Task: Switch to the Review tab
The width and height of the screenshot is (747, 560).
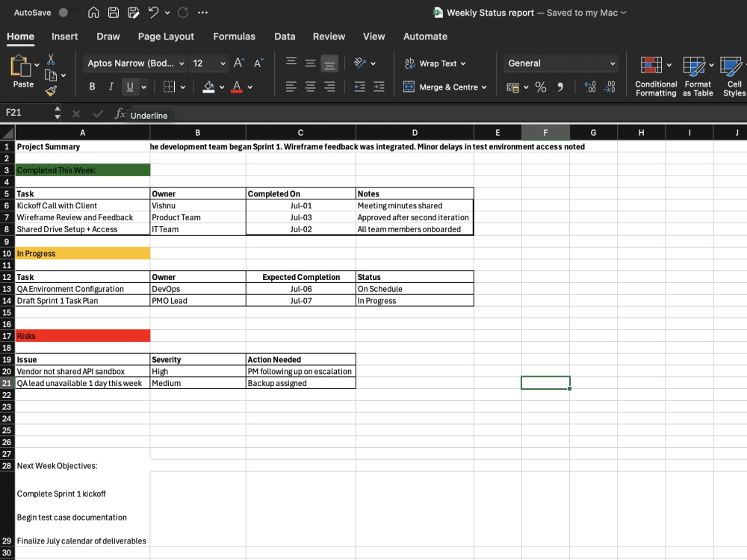Action: [x=329, y=37]
